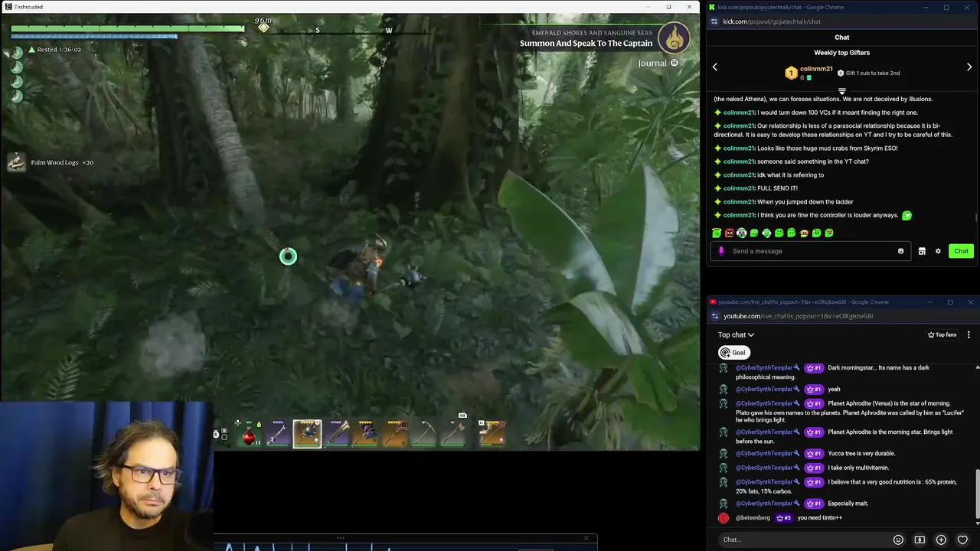Collapse the Kick gifters leaderboard handle
This screenshot has height=551, width=980.
point(841,91)
